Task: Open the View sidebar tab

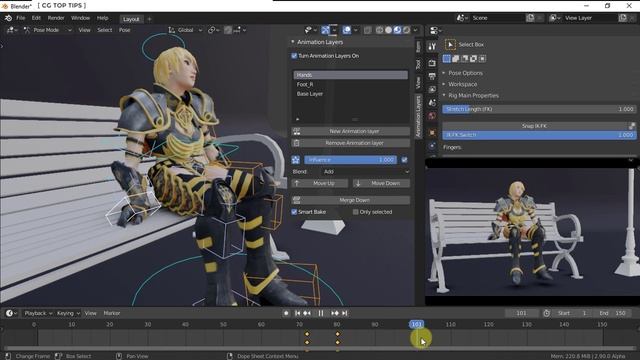Action: [x=418, y=83]
